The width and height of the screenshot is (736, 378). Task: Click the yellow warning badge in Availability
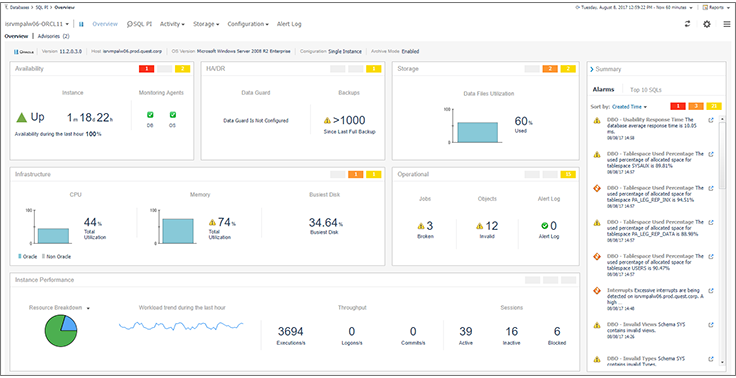click(183, 69)
